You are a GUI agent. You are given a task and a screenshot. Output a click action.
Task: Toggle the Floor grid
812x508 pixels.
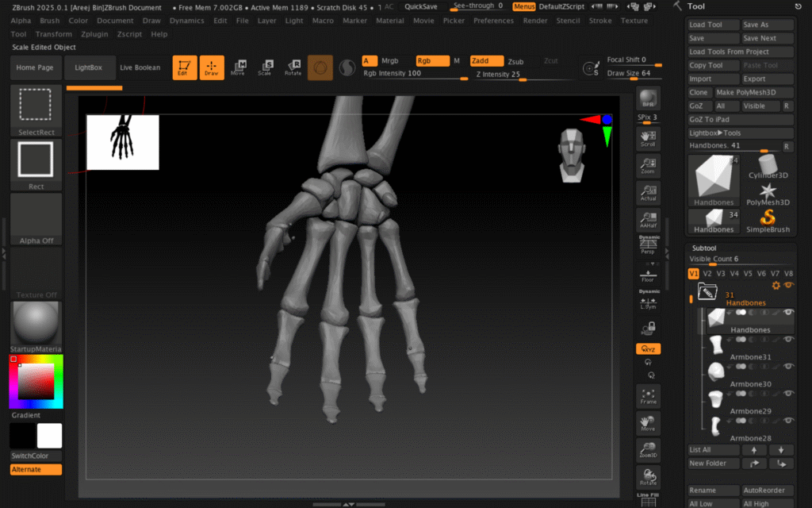(648, 274)
